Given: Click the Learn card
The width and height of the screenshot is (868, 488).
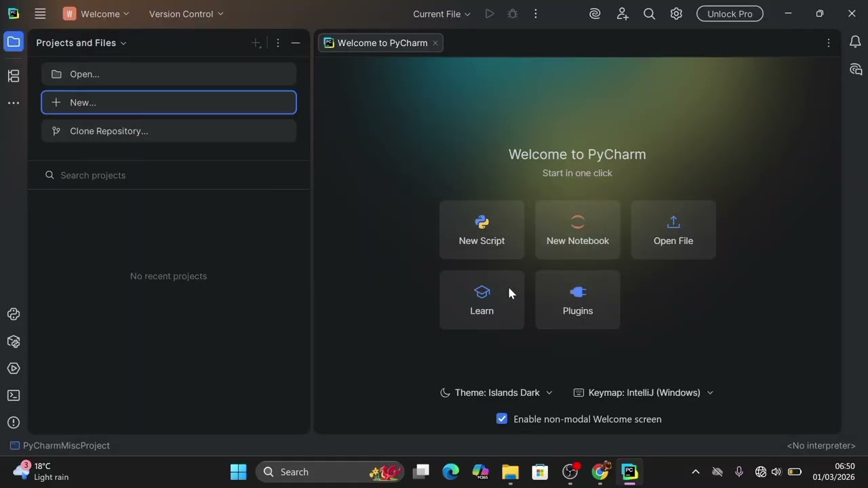Looking at the screenshot, I should (481, 300).
